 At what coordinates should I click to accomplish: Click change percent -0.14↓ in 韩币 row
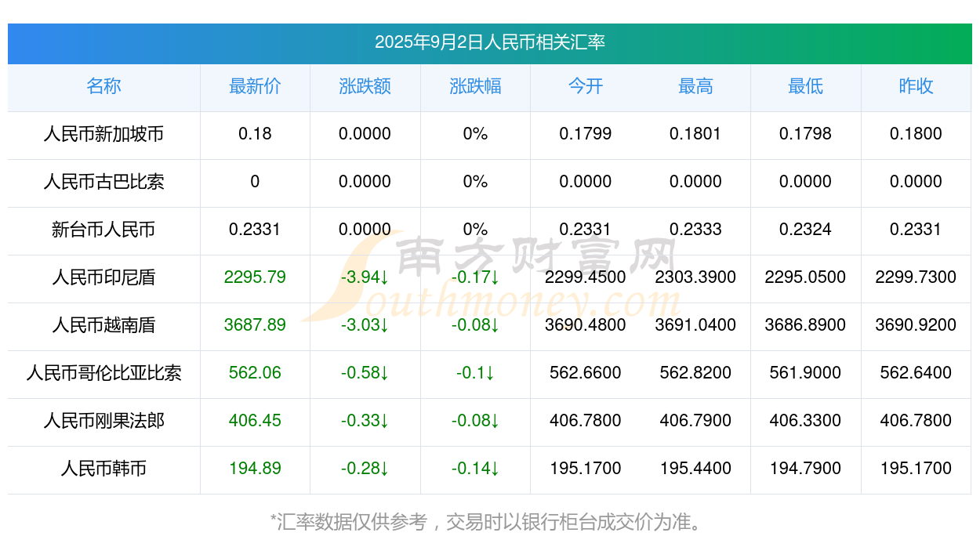click(x=475, y=469)
